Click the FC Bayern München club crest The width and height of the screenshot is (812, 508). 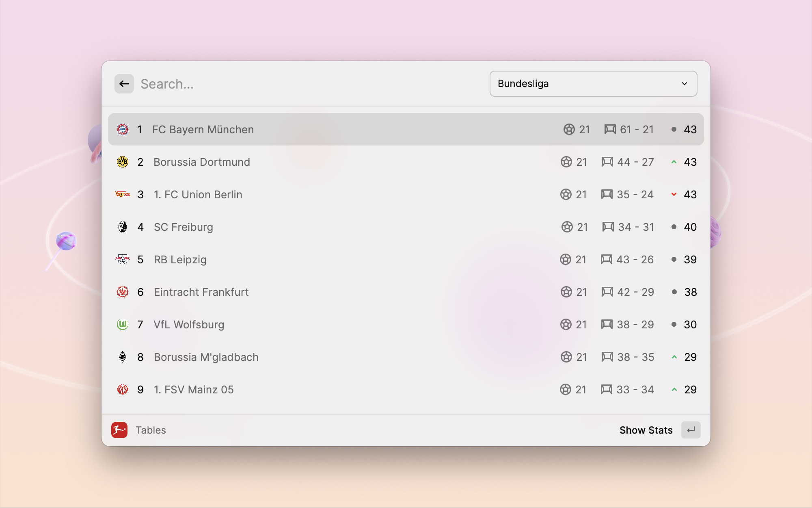tap(123, 129)
